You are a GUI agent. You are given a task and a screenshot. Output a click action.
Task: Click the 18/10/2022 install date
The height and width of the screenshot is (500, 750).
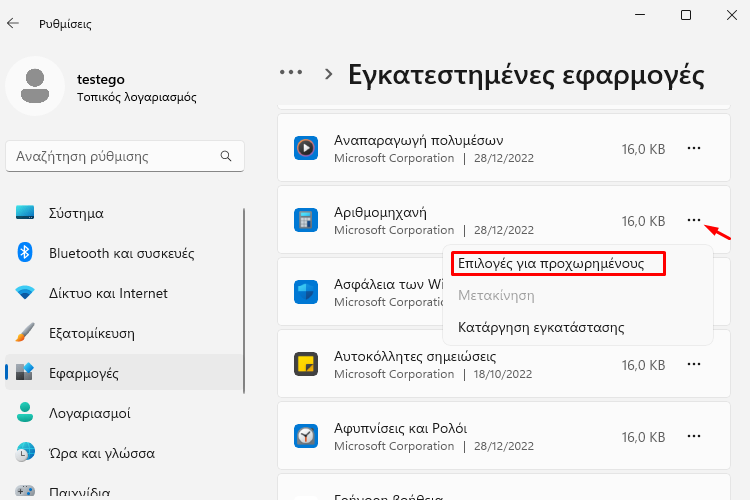pos(503,374)
